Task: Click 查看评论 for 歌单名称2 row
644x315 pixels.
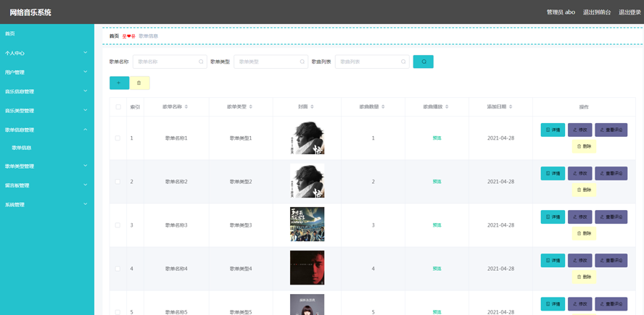Action: 611,174
